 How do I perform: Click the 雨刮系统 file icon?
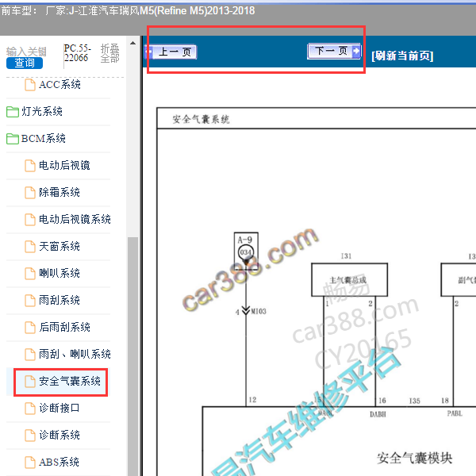coord(30,300)
